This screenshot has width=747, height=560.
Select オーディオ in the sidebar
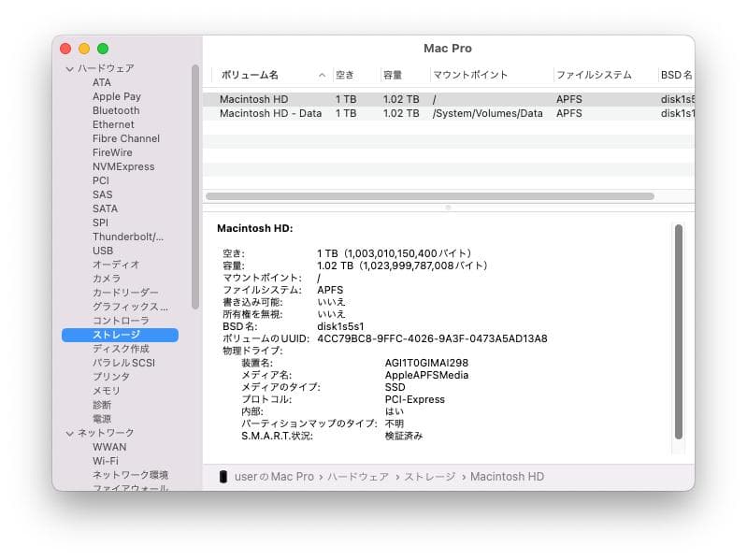pyautogui.click(x=116, y=265)
